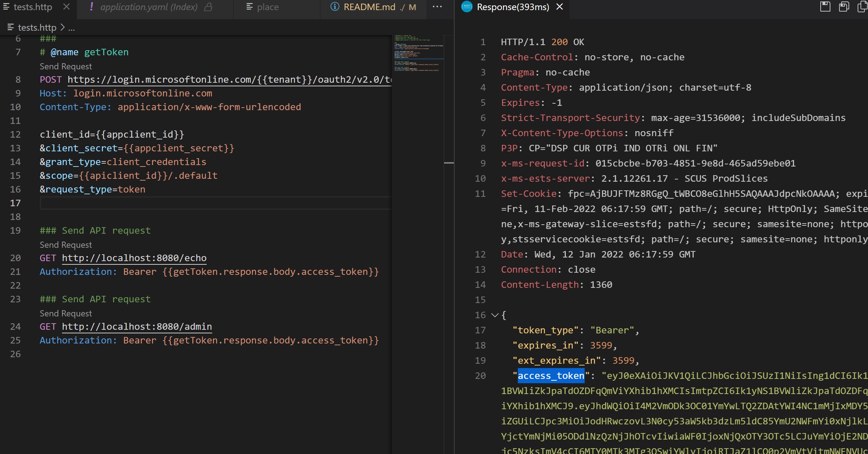Viewport: 868px width, 454px height.
Task: Select the Response(393ms) tab
Action: pos(513,7)
